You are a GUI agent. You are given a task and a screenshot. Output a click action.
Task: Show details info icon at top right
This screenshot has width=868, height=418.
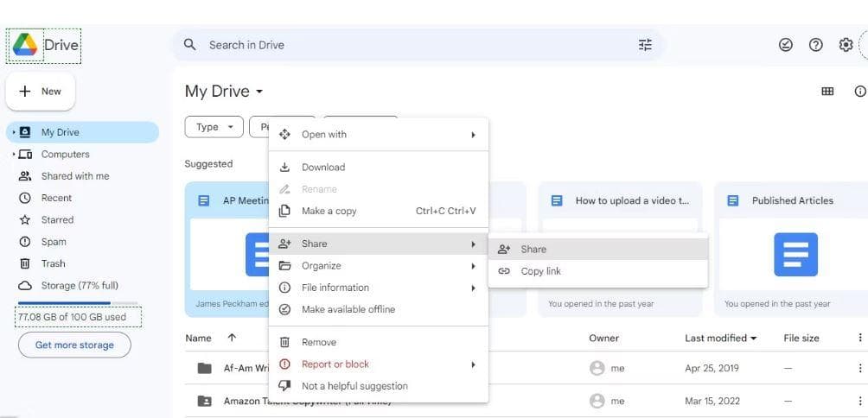(x=859, y=92)
